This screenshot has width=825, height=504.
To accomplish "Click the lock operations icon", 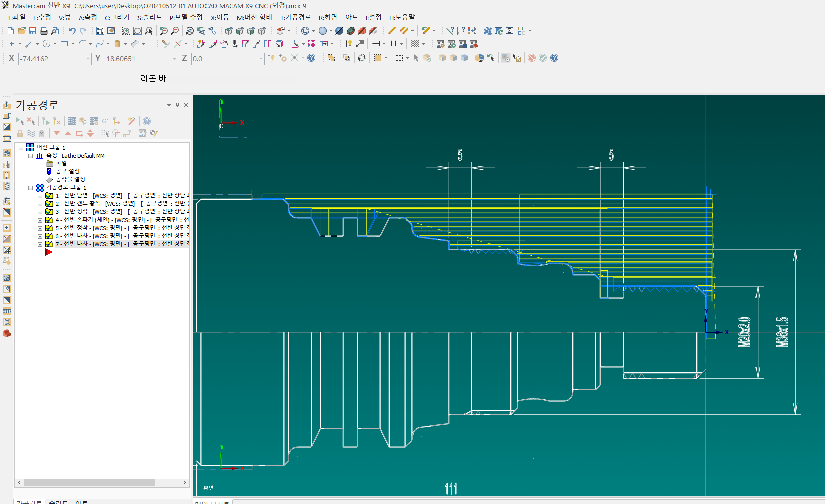I will 20,133.
